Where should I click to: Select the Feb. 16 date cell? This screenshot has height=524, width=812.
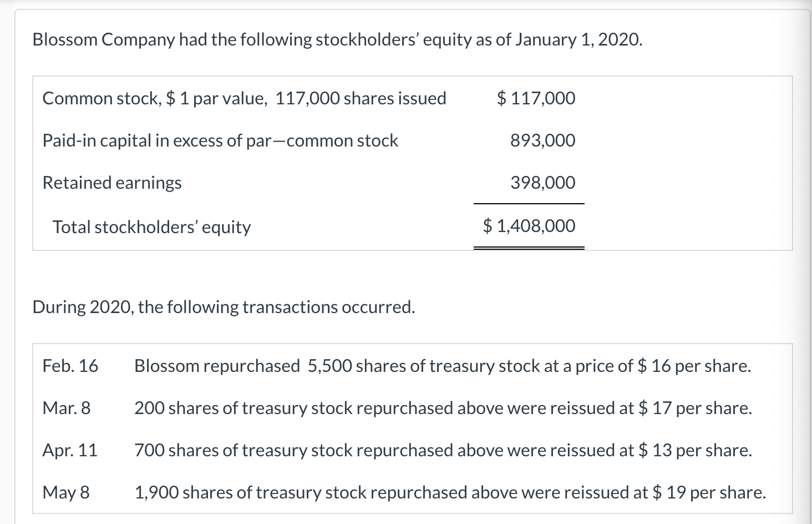70,366
